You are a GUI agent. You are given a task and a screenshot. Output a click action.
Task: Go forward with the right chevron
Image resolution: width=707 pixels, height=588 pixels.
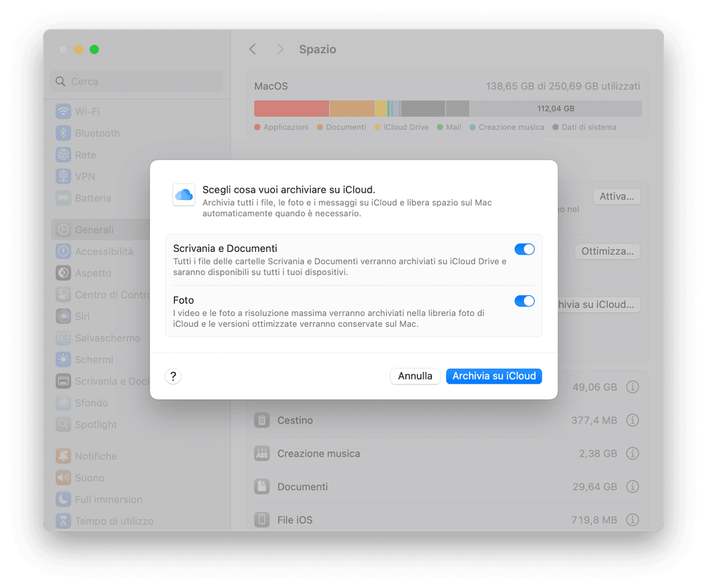(280, 49)
